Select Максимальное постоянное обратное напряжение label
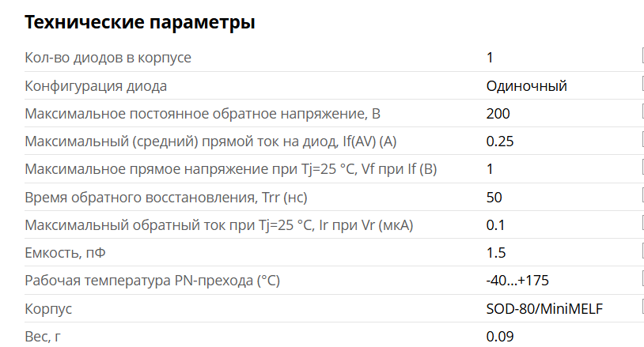This screenshot has width=644, height=347. pyautogui.click(x=203, y=114)
